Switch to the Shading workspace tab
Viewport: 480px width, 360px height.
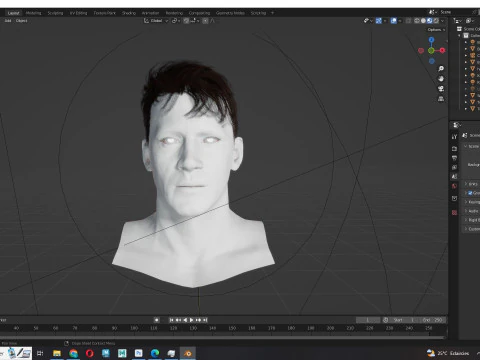pyautogui.click(x=129, y=13)
